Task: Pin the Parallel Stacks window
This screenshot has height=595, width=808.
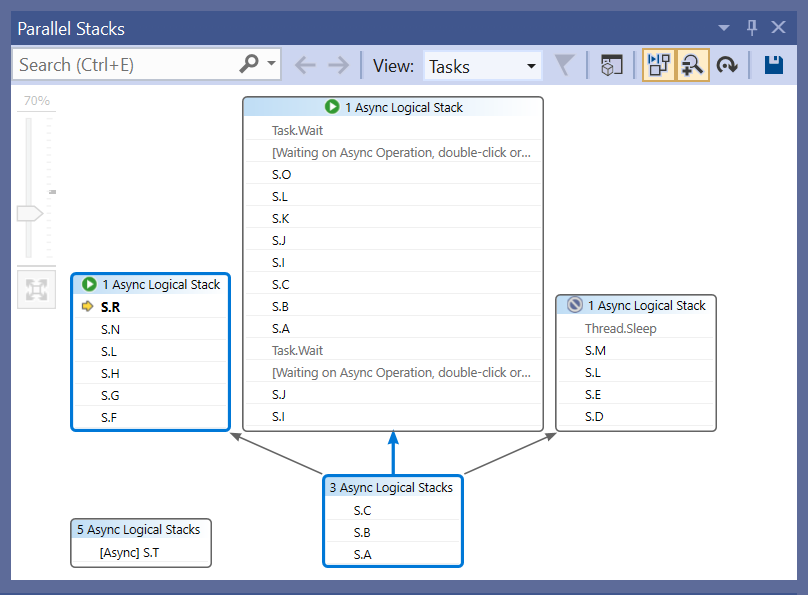Action: 751,28
